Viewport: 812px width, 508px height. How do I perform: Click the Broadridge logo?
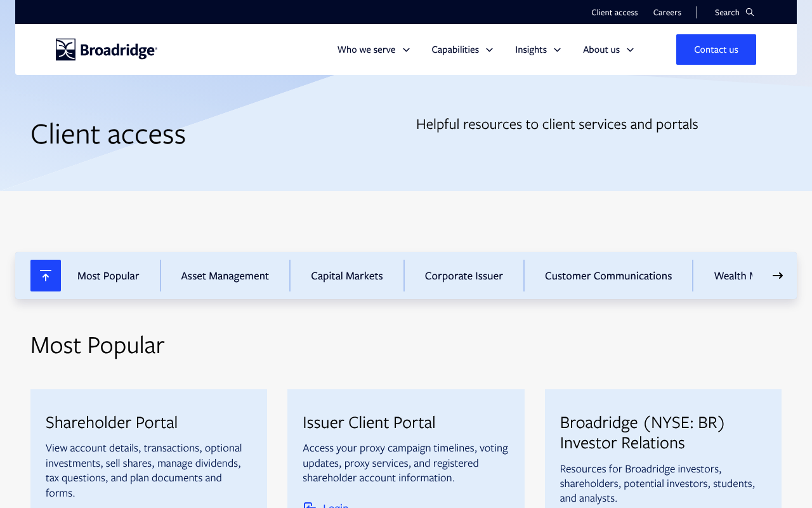(106, 50)
